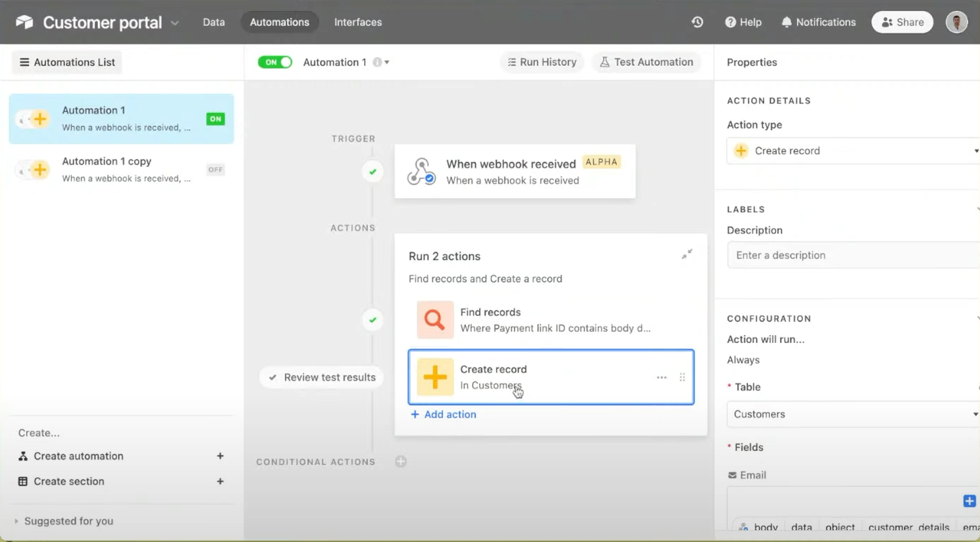
Task: Click the Review test results checkmark
Action: 273,377
